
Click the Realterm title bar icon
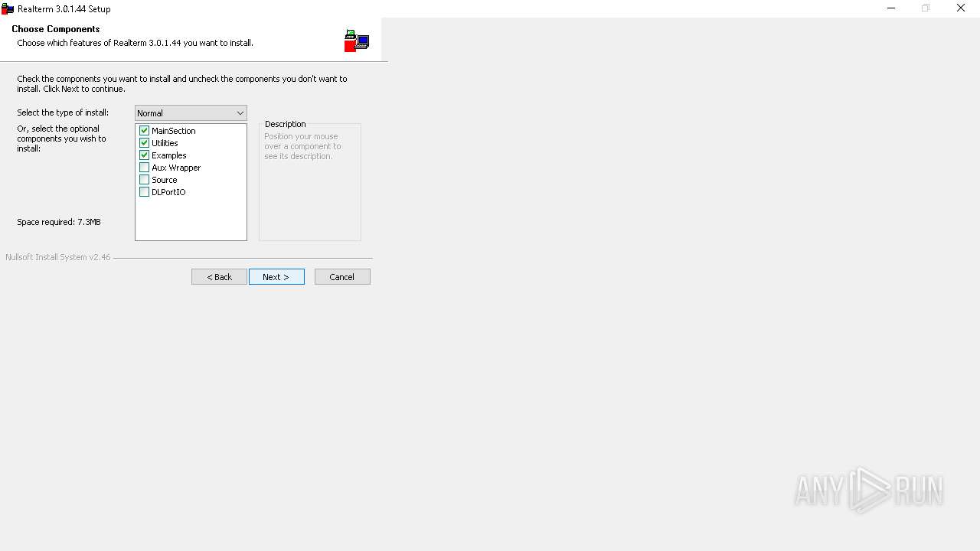click(x=8, y=9)
